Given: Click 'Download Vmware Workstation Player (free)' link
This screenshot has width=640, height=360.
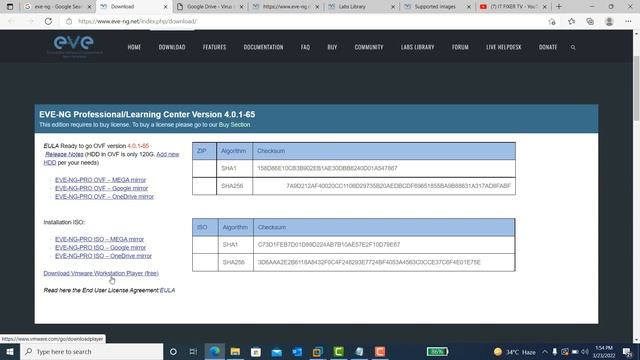Looking at the screenshot, I should pos(101,273).
